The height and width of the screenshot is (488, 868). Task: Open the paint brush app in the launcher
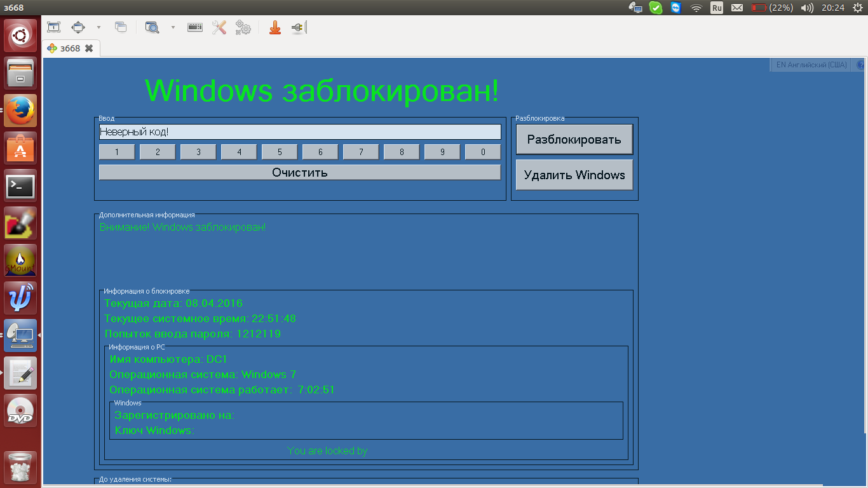[x=20, y=223]
